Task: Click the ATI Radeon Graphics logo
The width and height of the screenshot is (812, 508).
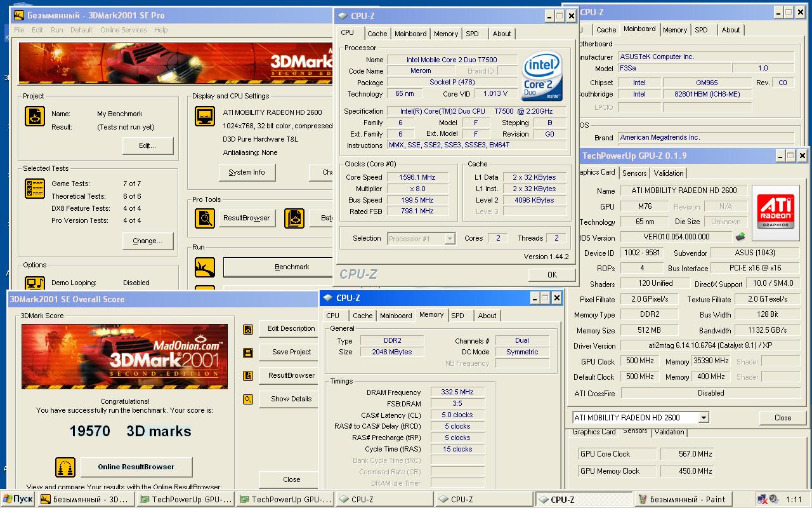Action: pyautogui.click(x=775, y=213)
